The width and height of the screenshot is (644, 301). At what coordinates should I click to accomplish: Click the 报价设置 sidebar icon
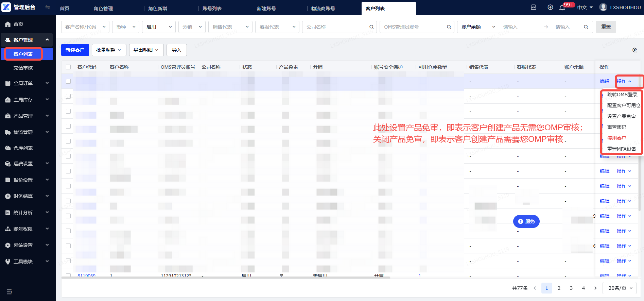[8, 180]
